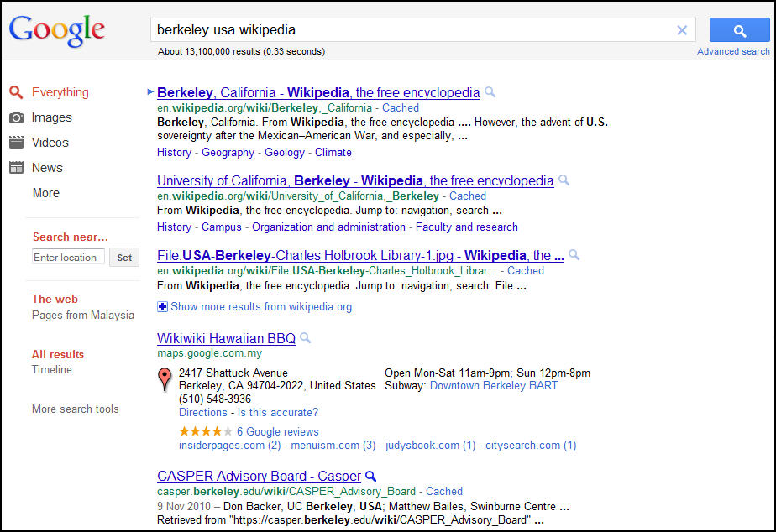Open the Geology sitelink

tap(285, 152)
